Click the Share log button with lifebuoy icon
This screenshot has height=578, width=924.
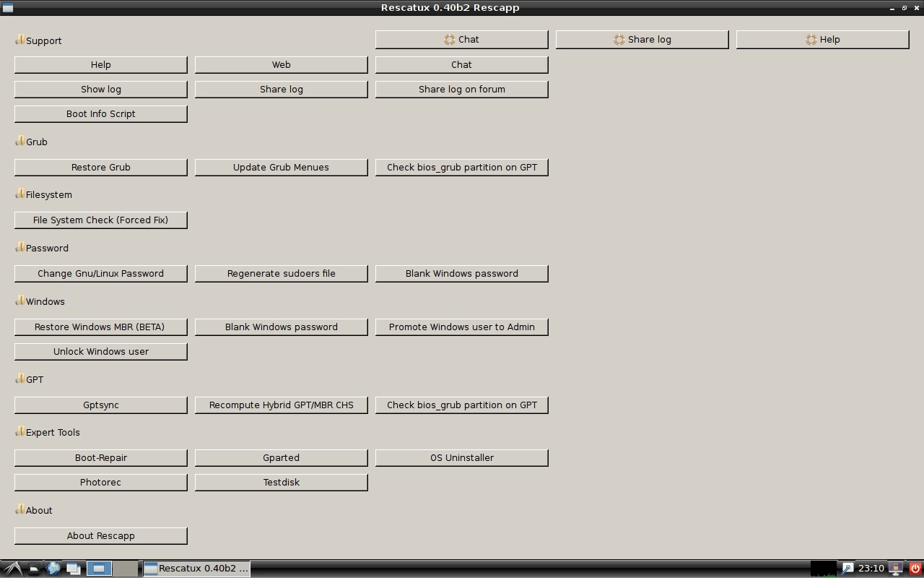642,40
